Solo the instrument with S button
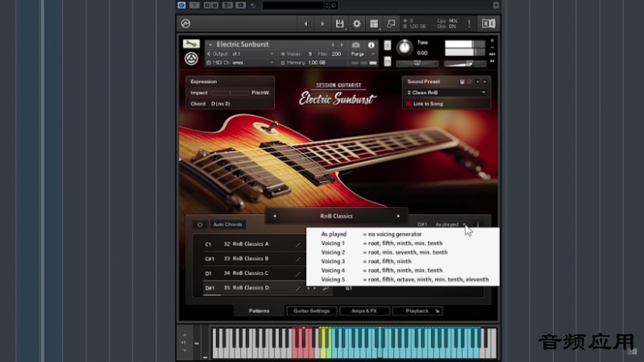Image resolution: width=644 pixels, height=362 pixels. [388, 45]
